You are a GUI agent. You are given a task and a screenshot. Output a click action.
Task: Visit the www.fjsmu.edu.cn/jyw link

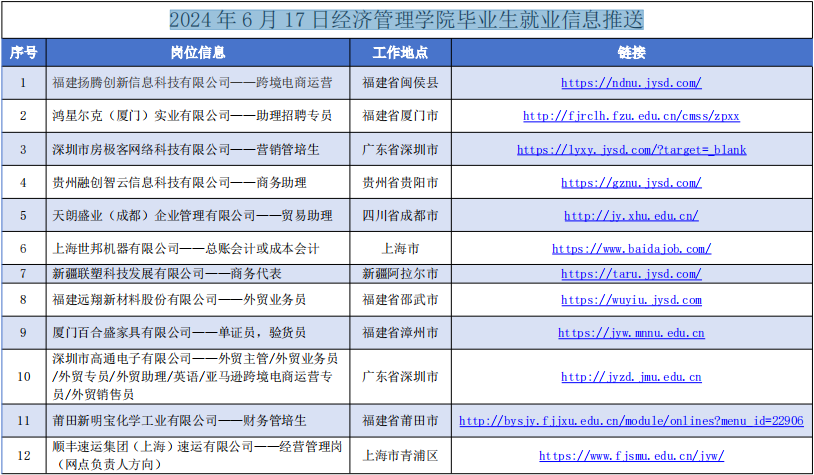point(631,456)
